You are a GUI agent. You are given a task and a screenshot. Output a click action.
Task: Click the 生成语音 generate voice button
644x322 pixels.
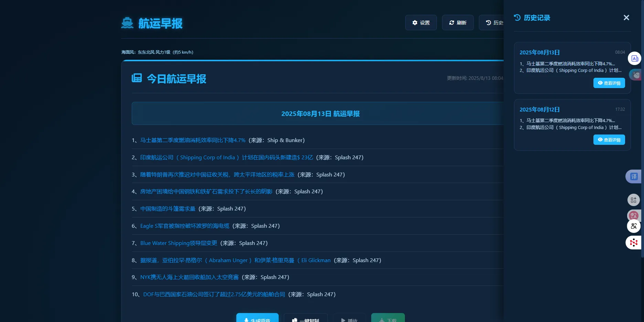tap(257, 319)
